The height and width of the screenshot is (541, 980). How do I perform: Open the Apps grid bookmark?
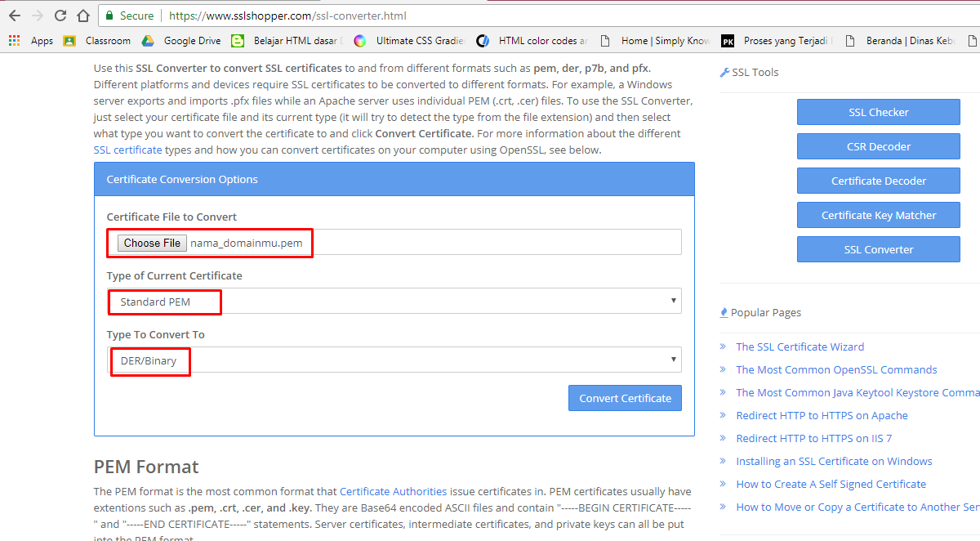click(31, 41)
